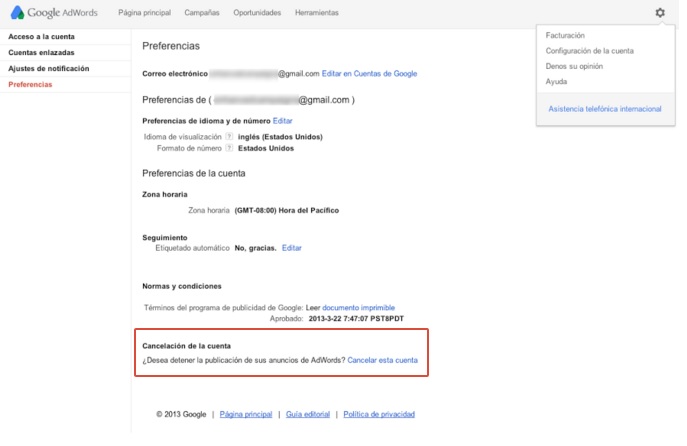The width and height of the screenshot is (687, 446).
Task: Choose Configuración de la cuenta menu entry
Action: [590, 51]
